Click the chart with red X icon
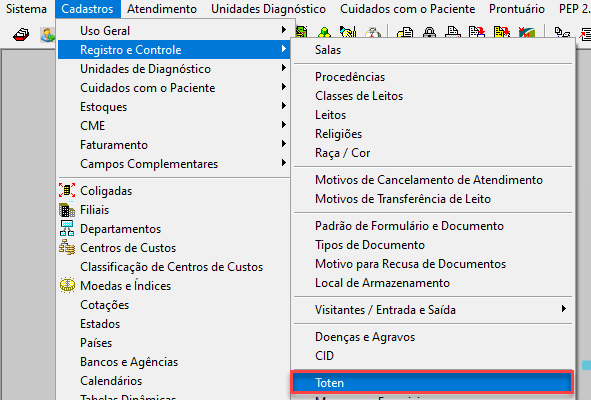The height and width of the screenshot is (400, 591). coord(527,32)
